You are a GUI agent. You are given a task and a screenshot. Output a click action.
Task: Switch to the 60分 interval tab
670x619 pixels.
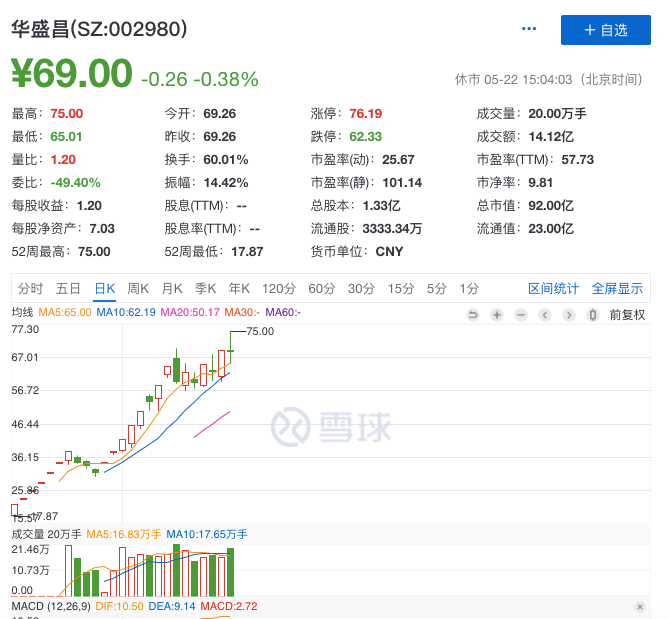pos(322,289)
